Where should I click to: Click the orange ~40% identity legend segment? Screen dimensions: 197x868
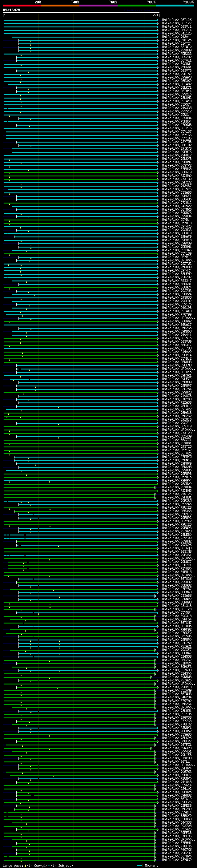(x=60, y=6)
